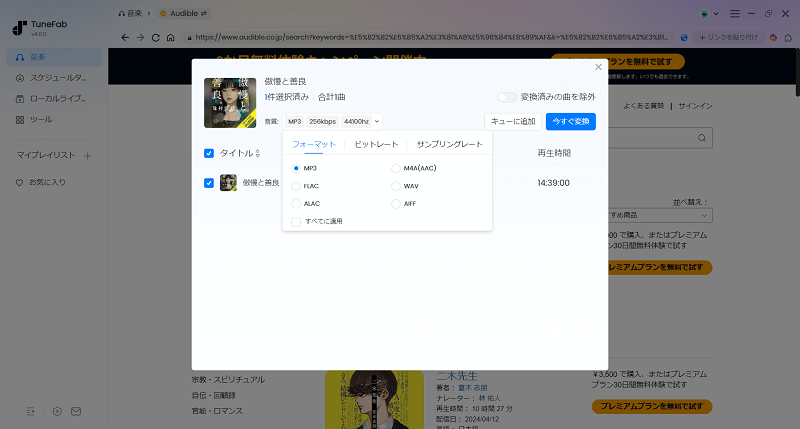
Task: Click the よくある質問 link
Action: pyautogui.click(x=644, y=106)
